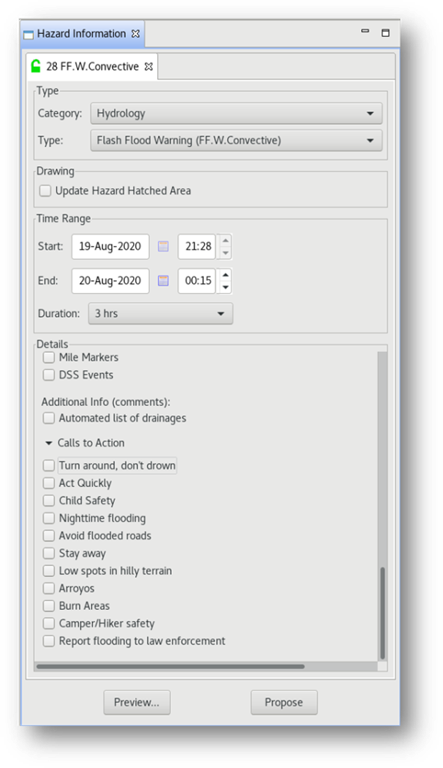Decrease the End time with down arrow
The width and height of the screenshot is (443, 768).
coord(225,287)
